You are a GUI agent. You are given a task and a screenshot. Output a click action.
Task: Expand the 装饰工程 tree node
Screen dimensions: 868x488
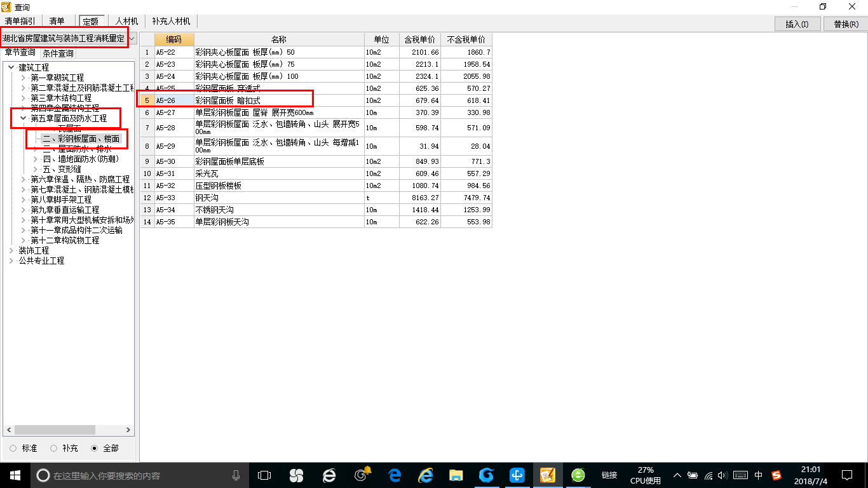11,250
